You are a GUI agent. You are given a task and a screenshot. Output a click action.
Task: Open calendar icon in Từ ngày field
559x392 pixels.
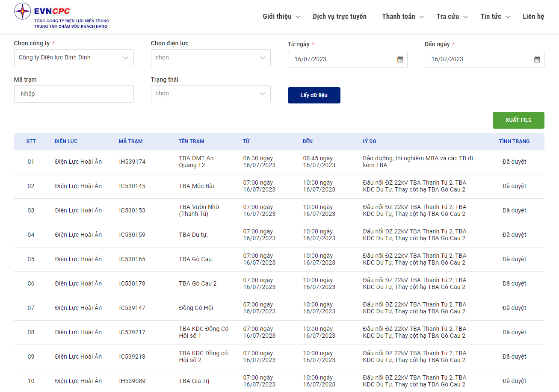(x=400, y=59)
